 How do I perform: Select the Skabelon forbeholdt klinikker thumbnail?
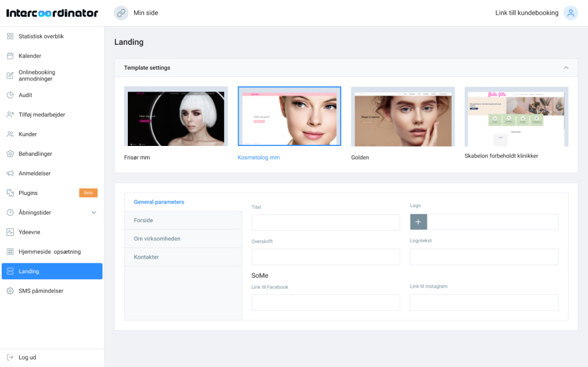[516, 116]
